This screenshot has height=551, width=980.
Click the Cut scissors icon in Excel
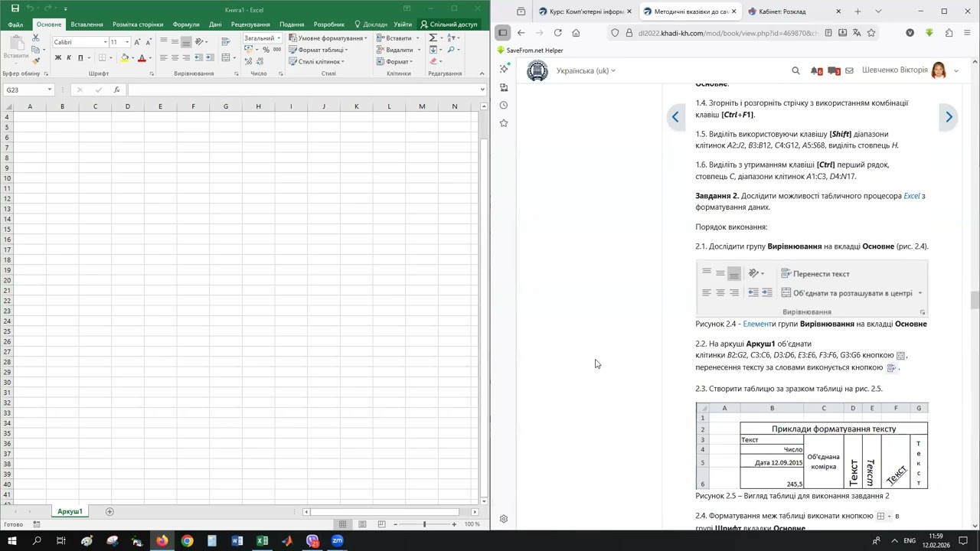point(36,38)
